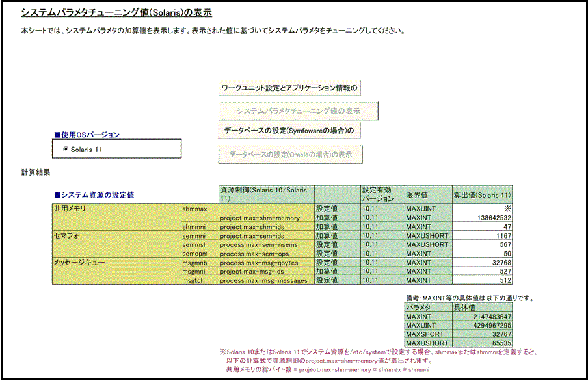This screenshot has width=588, height=381.
Task: Select project.max-shm-memory resource control cell
Action: tap(266, 218)
